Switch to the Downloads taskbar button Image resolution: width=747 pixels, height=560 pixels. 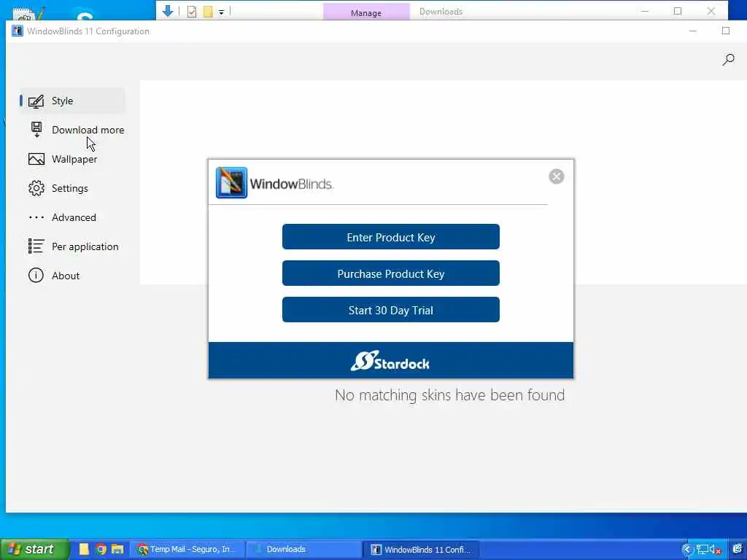click(304, 549)
